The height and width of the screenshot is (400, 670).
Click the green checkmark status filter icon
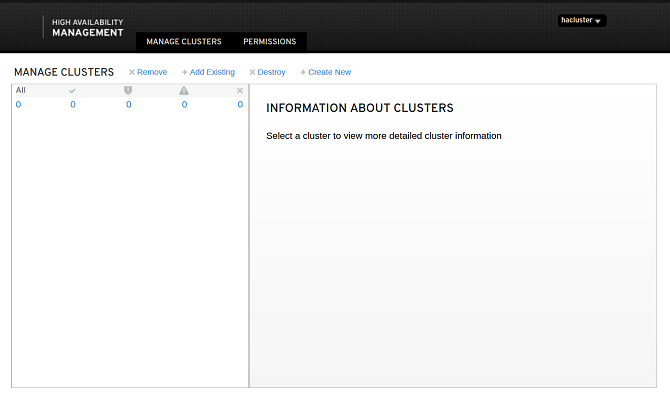click(72, 91)
